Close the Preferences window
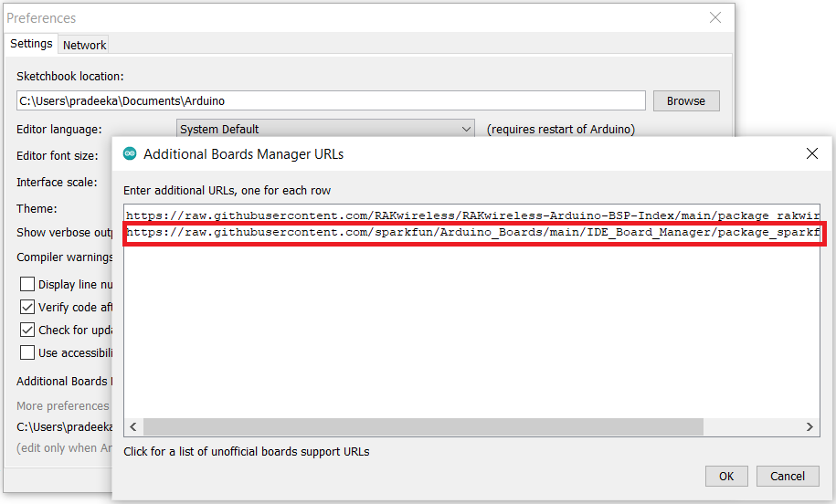836x504 pixels. (715, 18)
